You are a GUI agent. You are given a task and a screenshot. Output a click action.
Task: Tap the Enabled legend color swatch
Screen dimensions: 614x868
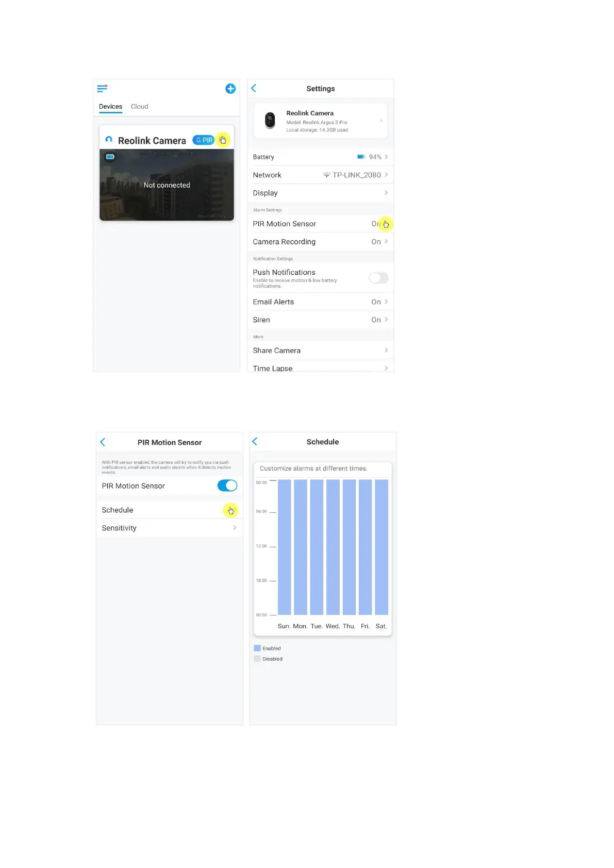tap(257, 648)
